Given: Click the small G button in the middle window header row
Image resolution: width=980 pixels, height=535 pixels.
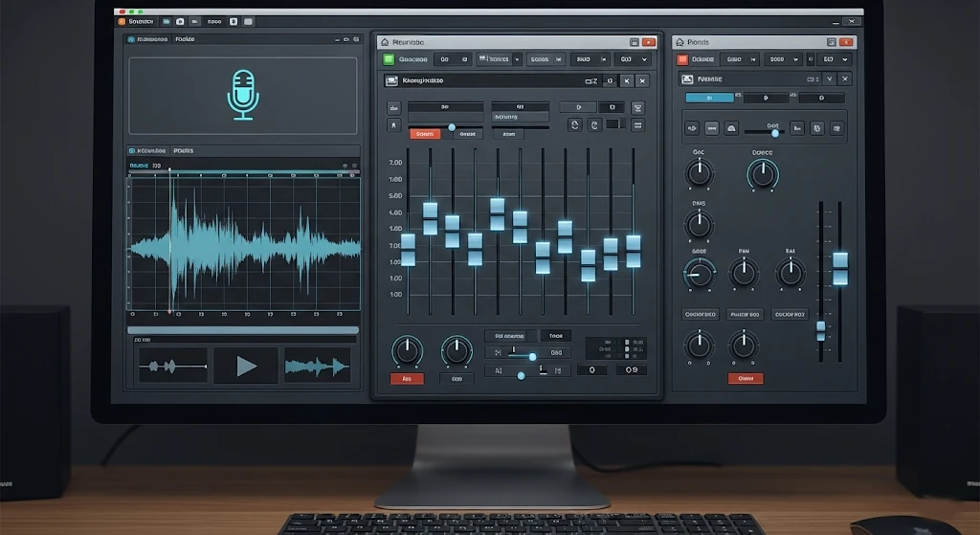Looking at the screenshot, I should tap(610, 80).
